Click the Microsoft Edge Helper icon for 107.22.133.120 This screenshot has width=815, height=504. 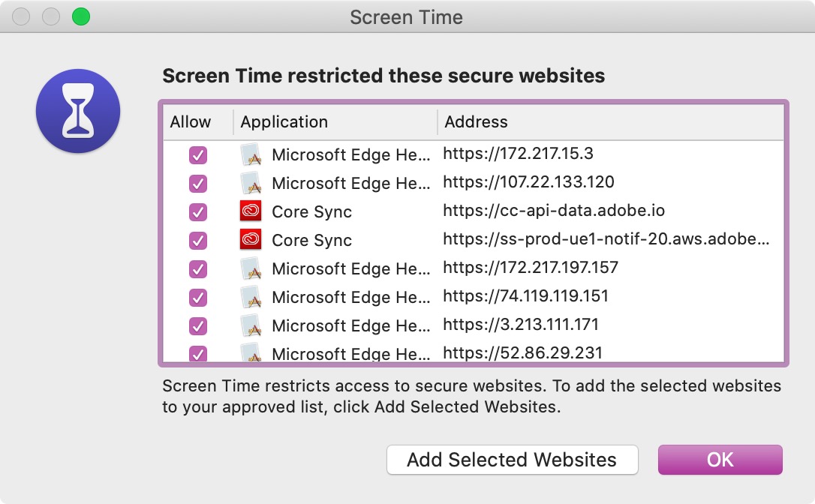(250, 183)
